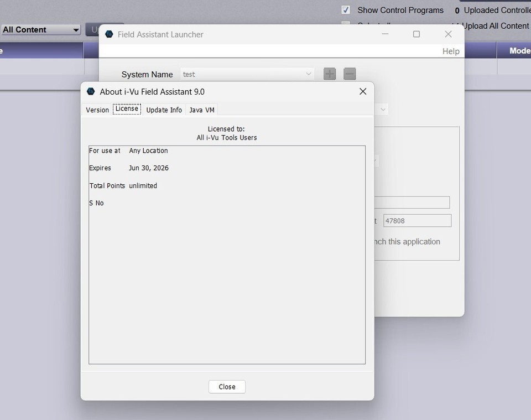Go to the Java VM tab
The width and height of the screenshot is (531, 420).
[202, 110]
